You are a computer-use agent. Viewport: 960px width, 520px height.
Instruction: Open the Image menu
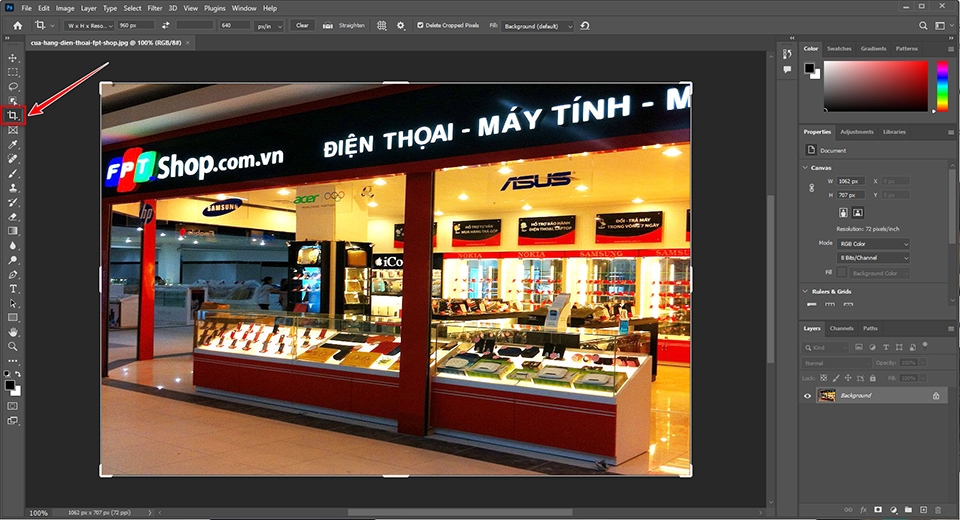[x=65, y=8]
